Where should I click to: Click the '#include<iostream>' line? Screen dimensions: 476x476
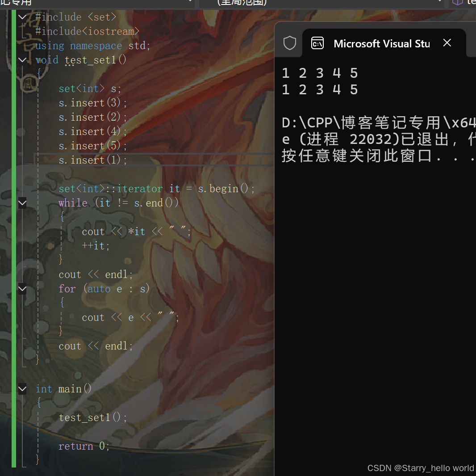point(87,31)
